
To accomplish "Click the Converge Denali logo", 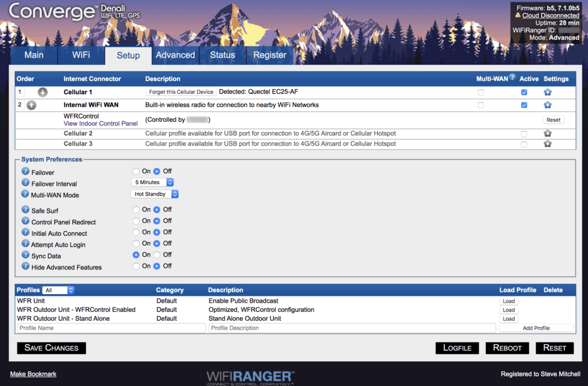I will point(74,11).
